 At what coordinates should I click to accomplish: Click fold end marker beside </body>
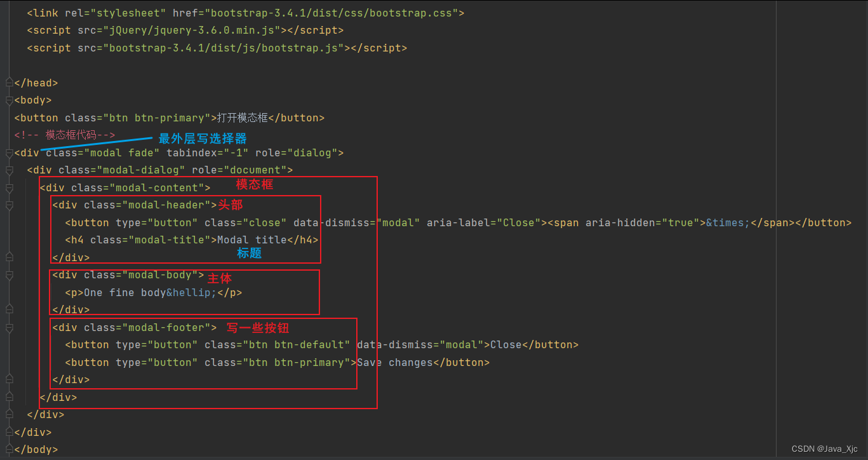9,450
